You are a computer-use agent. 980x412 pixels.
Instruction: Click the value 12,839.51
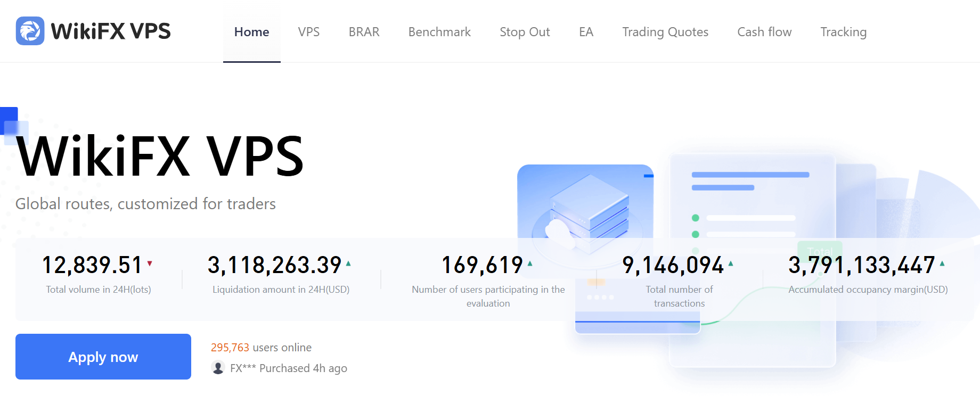(x=92, y=265)
